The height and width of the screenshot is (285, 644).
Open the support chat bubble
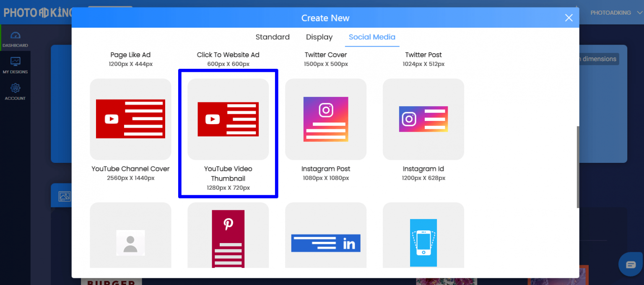tap(630, 264)
